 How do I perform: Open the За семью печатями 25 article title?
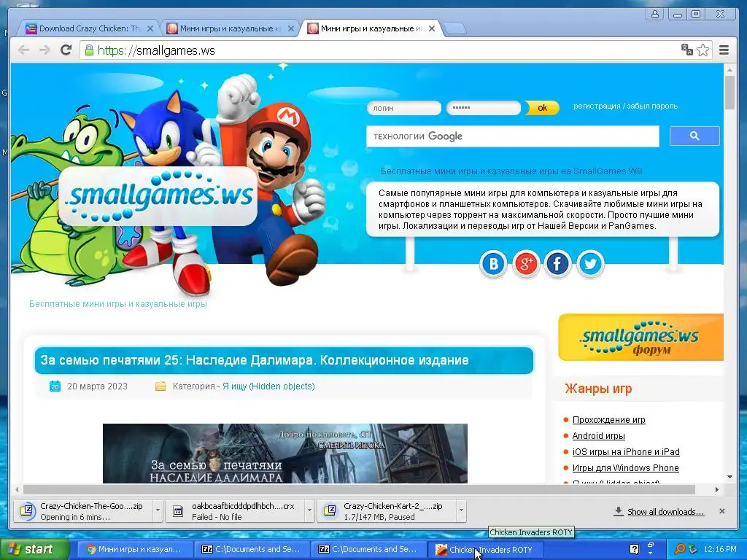[x=255, y=360]
